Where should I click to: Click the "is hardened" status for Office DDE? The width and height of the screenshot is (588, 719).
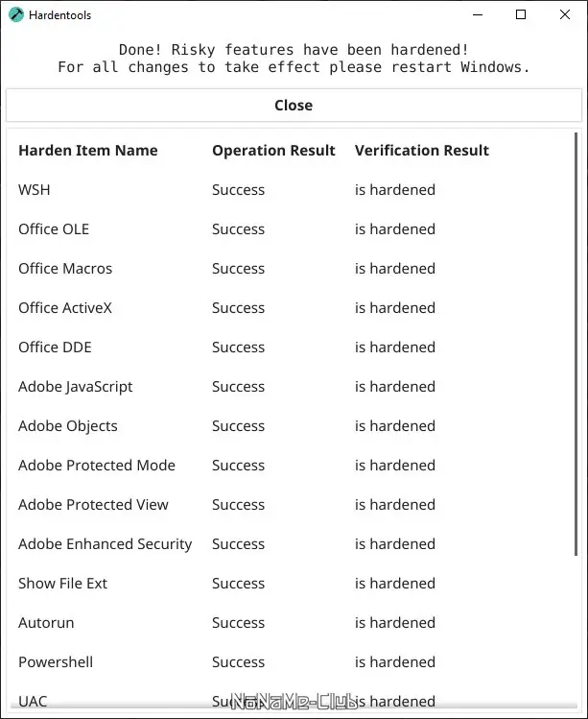click(394, 348)
